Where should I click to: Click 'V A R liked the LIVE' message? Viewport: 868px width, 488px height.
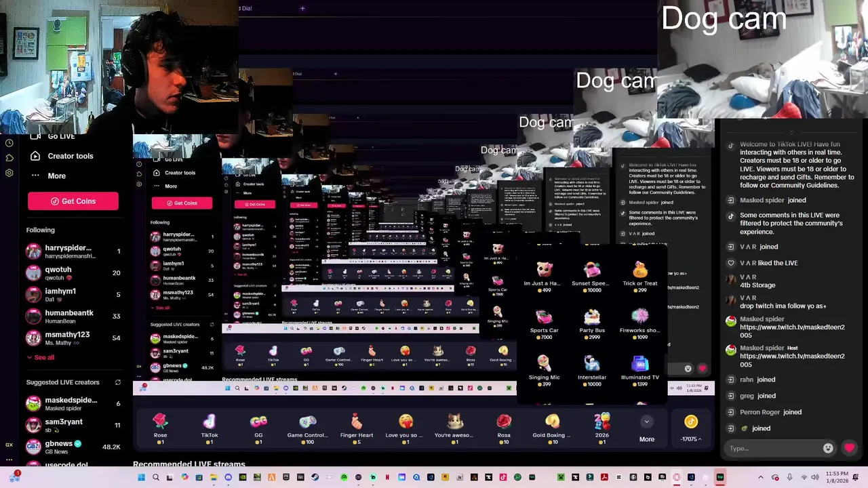click(768, 263)
